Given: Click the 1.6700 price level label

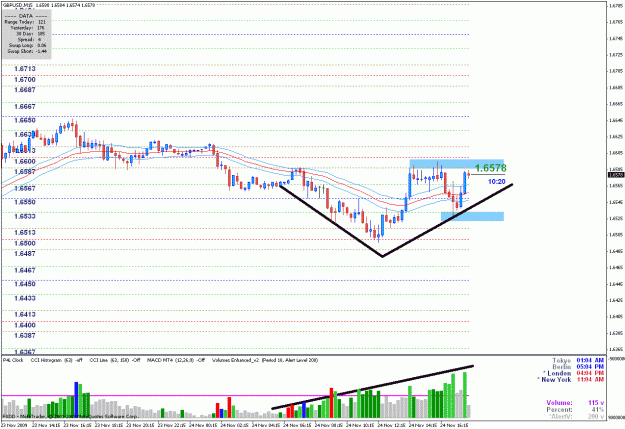Looking at the screenshot, I should [x=25, y=80].
